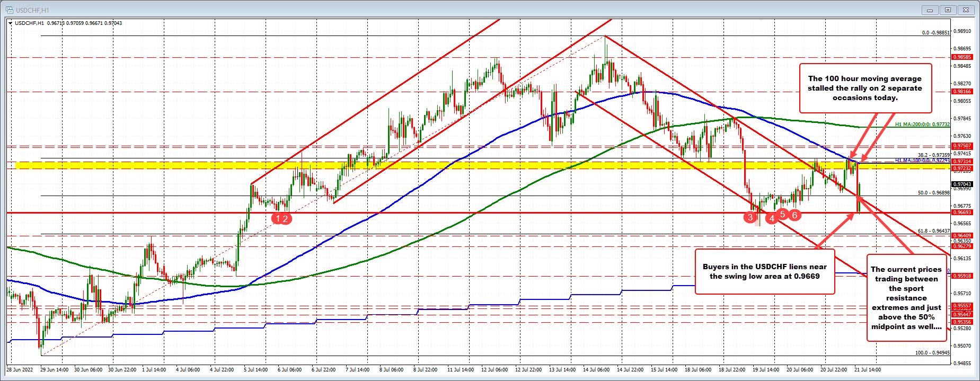
Task: Select the red 0.98166 price level label
Action: click(x=962, y=92)
